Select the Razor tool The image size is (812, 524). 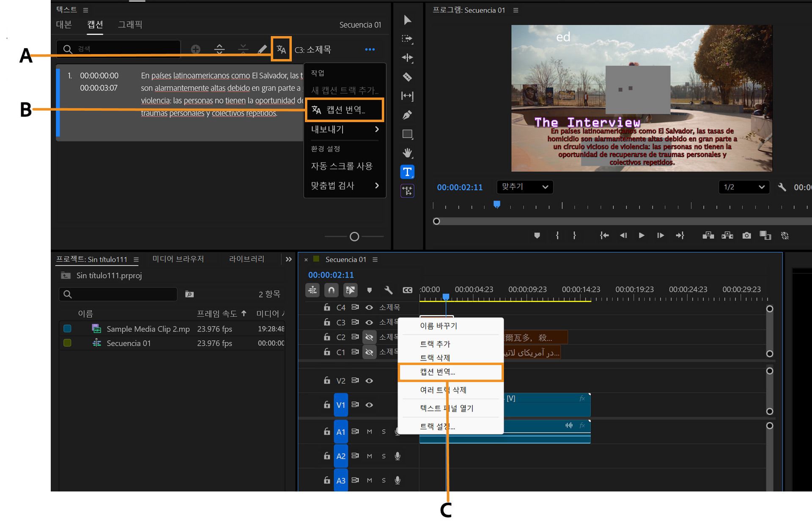(407, 77)
